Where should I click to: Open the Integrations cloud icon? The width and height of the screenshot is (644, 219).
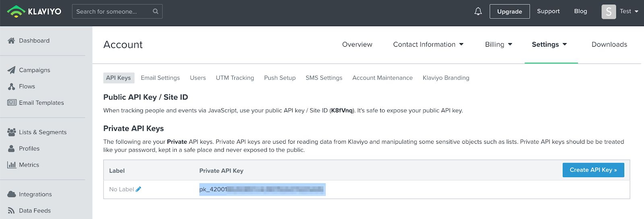click(11, 194)
